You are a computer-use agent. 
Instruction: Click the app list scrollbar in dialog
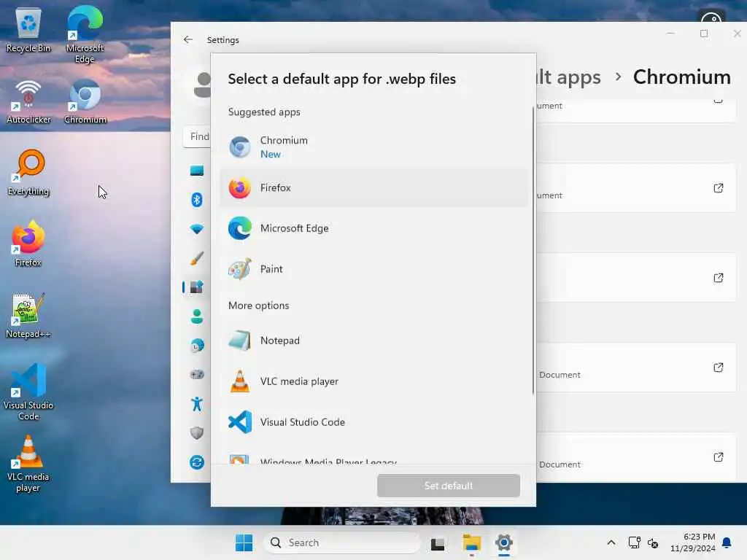pos(533,251)
